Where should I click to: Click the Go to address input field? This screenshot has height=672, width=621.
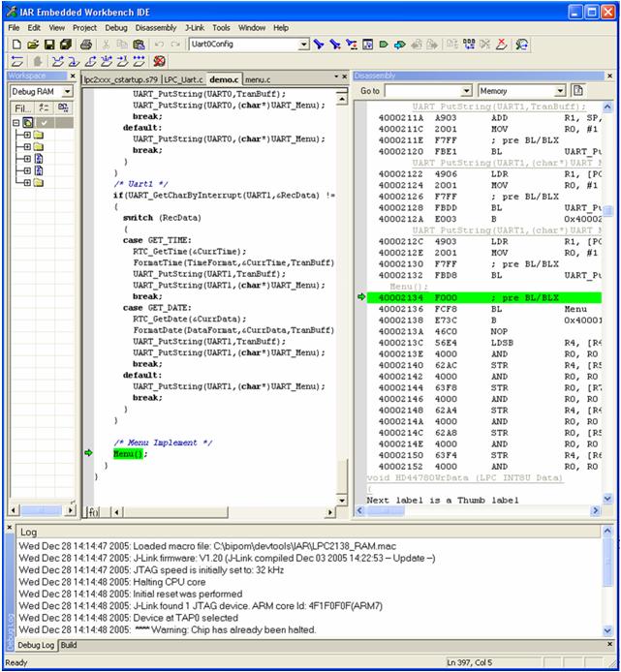tap(423, 91)
